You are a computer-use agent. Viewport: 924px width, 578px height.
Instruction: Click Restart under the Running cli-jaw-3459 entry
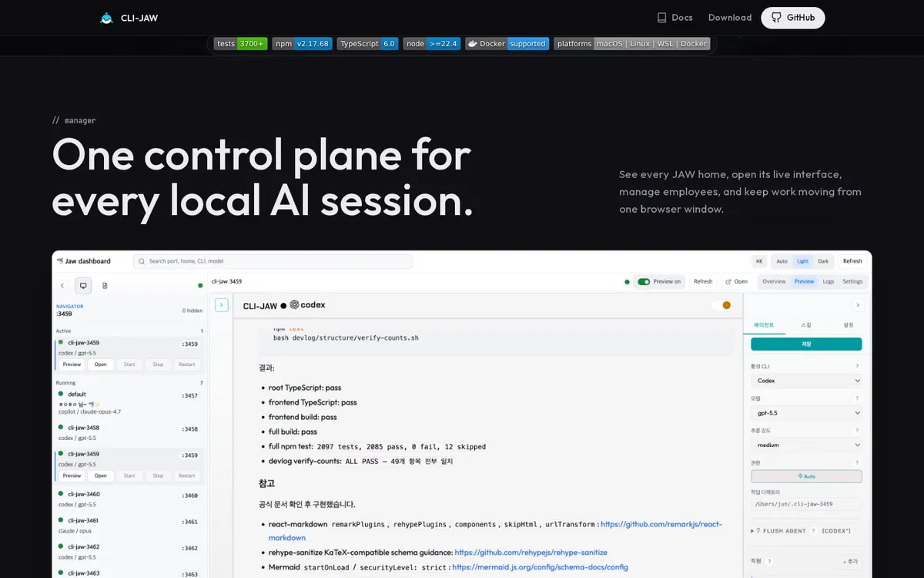point(187,476)
